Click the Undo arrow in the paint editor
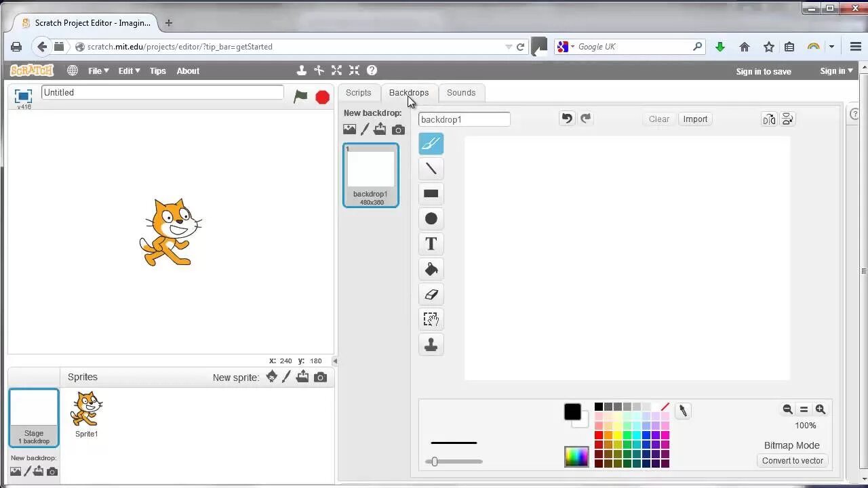This screenshot has height=488, width=868. [567, 118]
